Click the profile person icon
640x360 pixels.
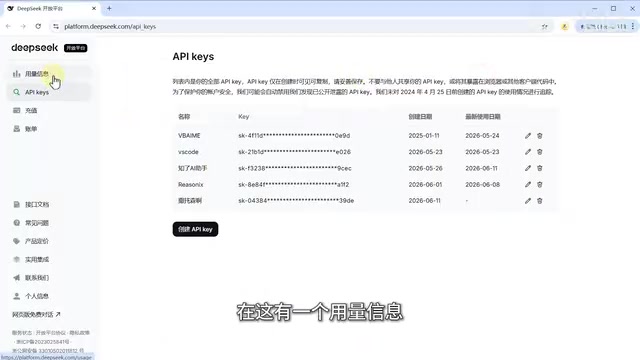[16, 296]
